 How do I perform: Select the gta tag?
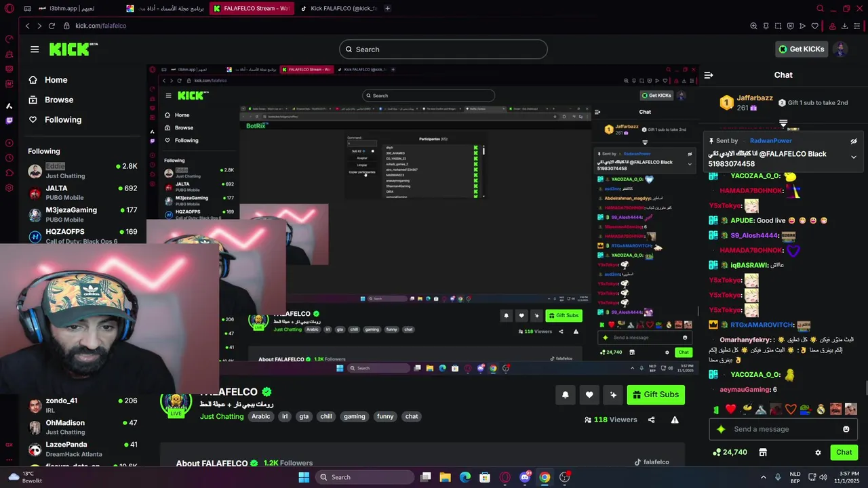304,416
